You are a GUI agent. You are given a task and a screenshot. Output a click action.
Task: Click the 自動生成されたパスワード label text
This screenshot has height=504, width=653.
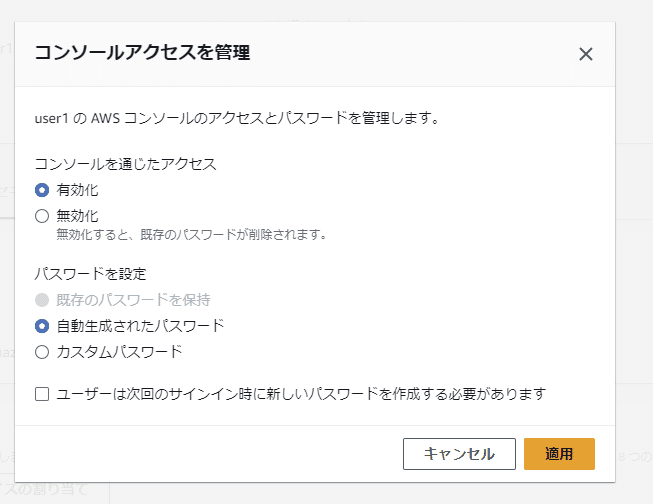[x=140, y=326]
